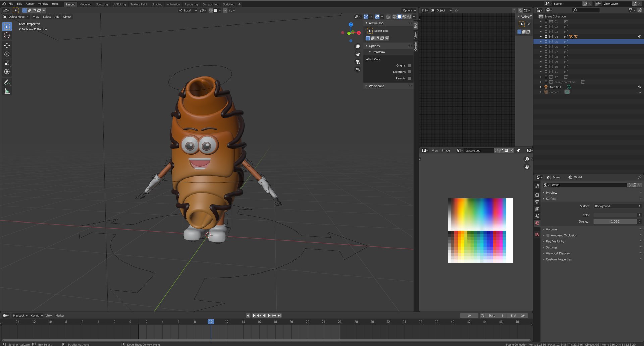644x346 pixels.
Task: Activate the Rotate tool
Action: 7,54
